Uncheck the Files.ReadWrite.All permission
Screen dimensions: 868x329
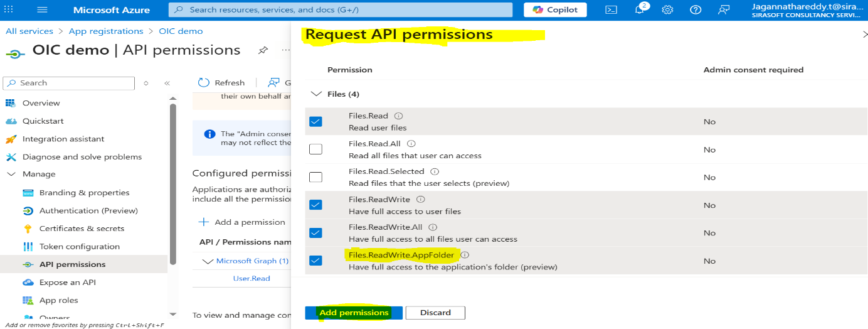click(x=315, y=233)
